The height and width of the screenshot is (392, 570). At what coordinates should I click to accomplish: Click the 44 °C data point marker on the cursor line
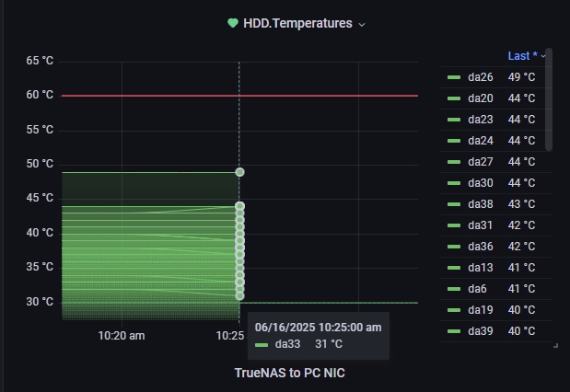point(239,206)
